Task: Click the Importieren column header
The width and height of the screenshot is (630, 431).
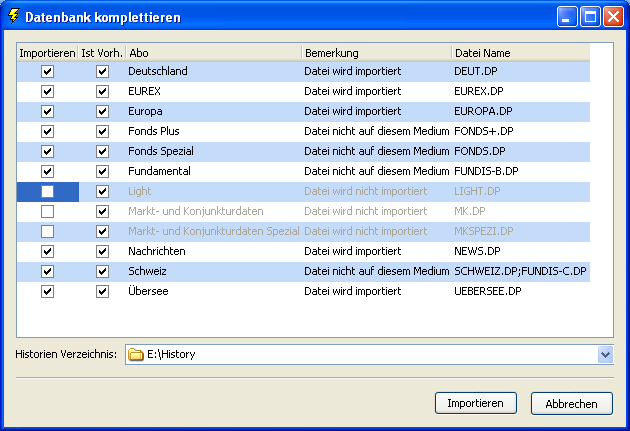Action: coord(47,52)
